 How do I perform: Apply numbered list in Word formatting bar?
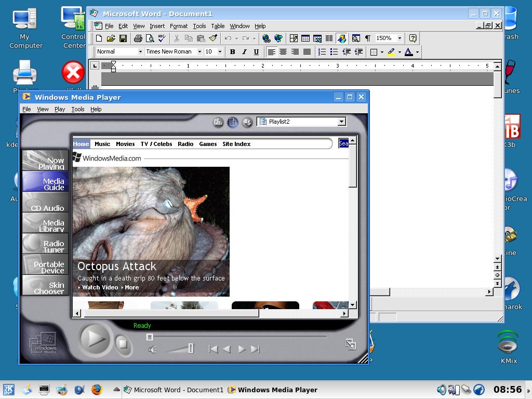point(322,51)
